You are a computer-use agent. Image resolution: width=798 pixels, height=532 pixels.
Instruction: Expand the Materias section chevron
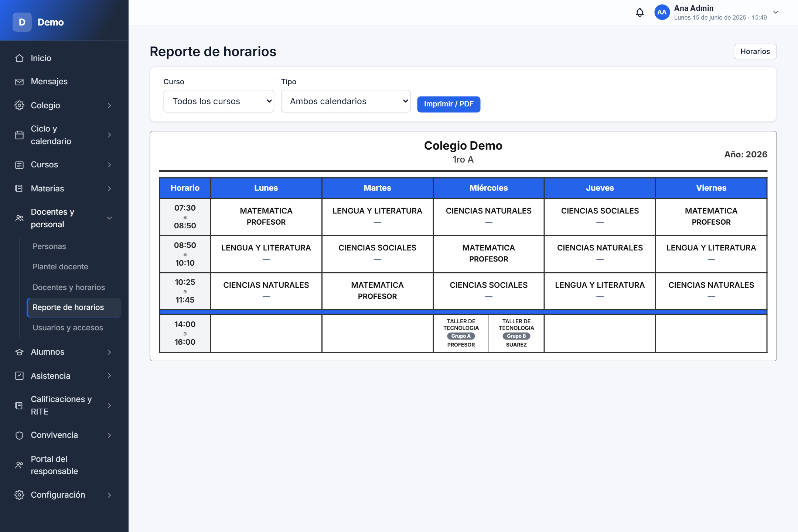pyautogui.click(x=109, y=188)
